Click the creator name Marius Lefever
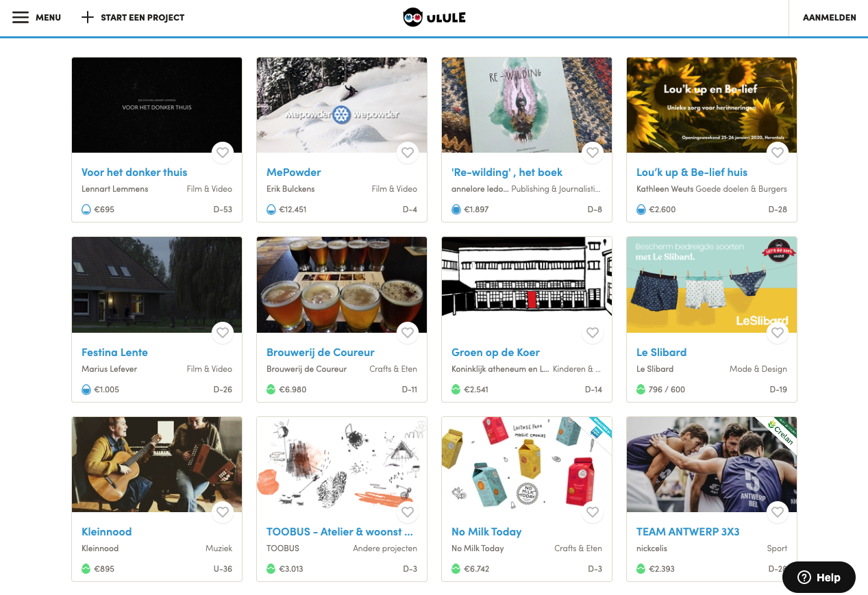Image resolution: width=868 pixels, height=595 pixels. pyautogui.click(x=109, y=369)
